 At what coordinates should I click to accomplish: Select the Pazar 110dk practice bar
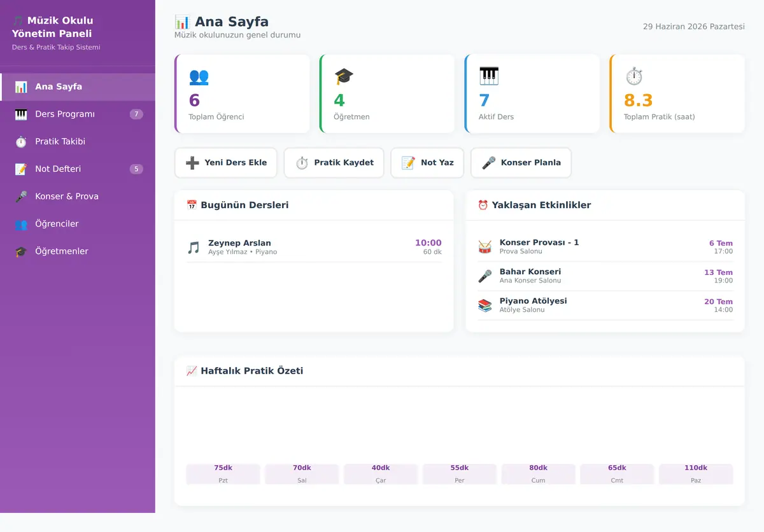click(696, 474)
